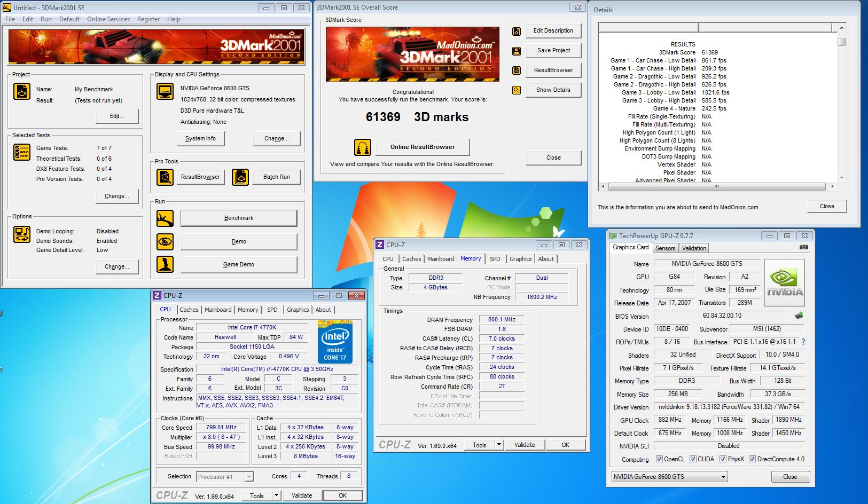Click the 3DMark2001 banner image in score window
868x504 pixels.
click(412, 54)
